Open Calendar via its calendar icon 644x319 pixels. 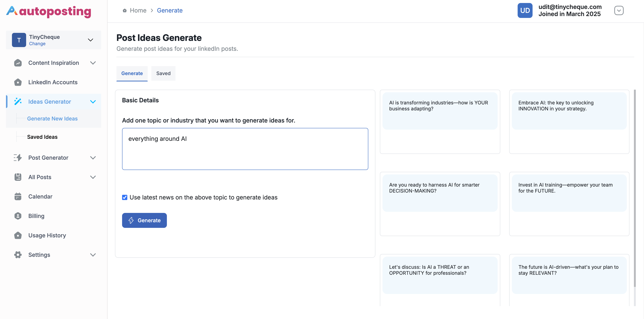coord(18,197)
